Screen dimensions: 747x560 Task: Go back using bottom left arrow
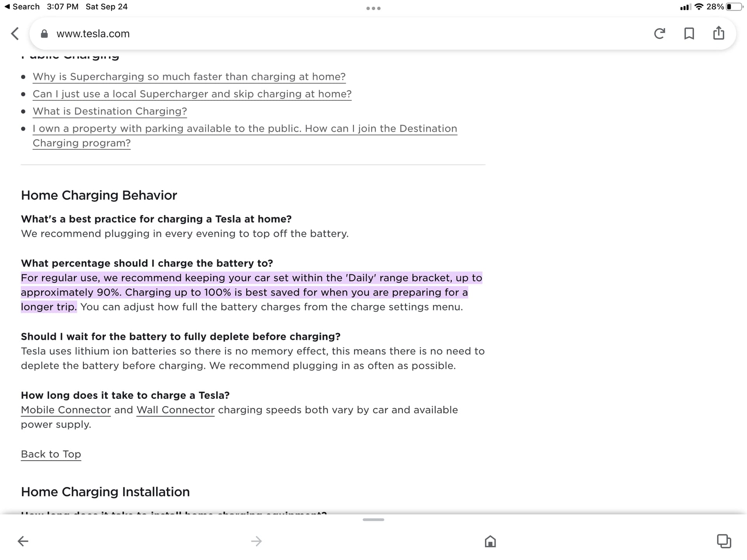(23, 541)
